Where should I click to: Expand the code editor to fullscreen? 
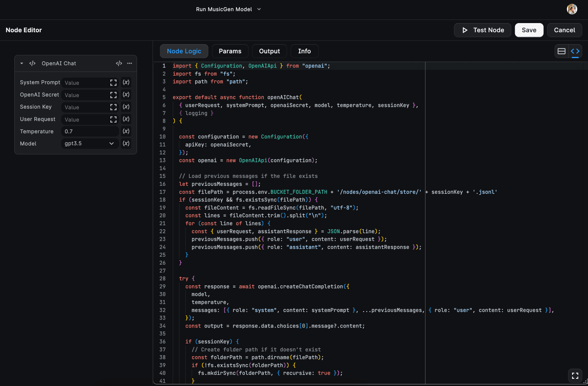point(575,375)
